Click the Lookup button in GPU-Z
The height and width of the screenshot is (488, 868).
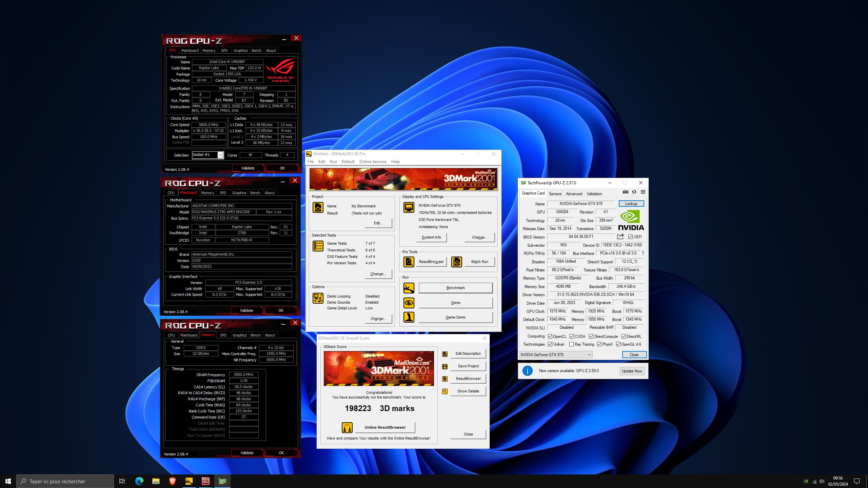pyautogui.click(x=631, y=204)
